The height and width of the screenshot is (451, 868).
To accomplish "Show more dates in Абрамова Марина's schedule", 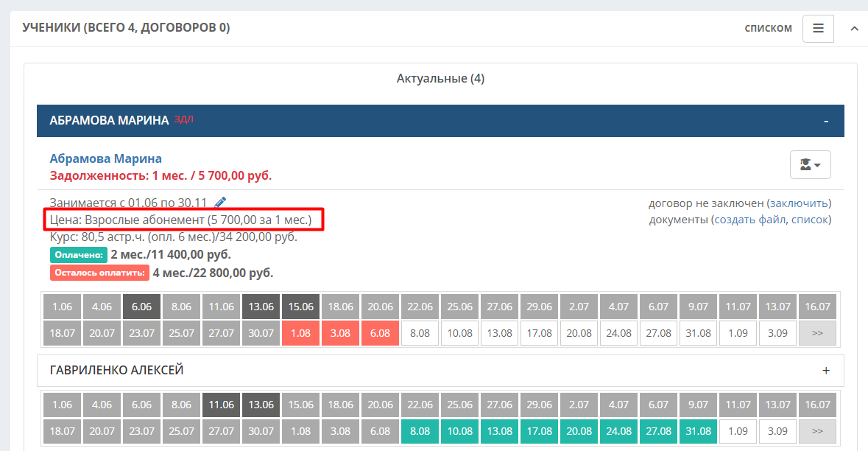I will [818, 333].
